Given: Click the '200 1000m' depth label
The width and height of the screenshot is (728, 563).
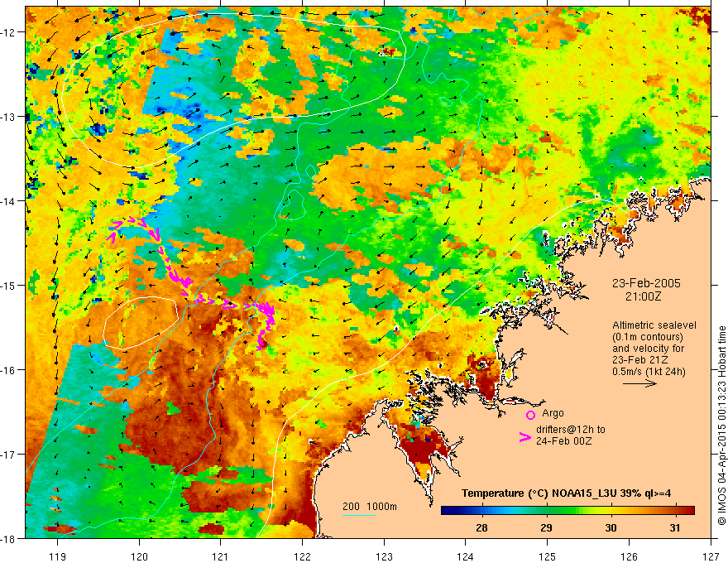Looking at the screenshot, I should point(370,507).
